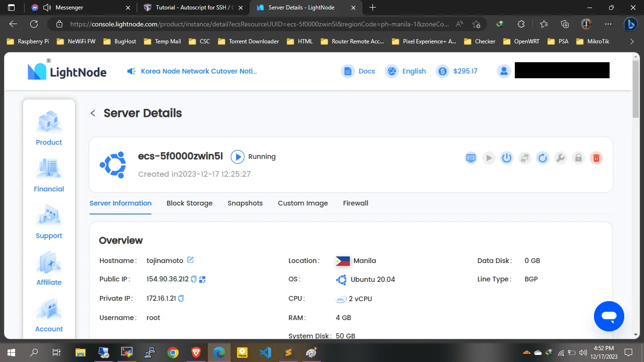Open the server VNC console icon
This screenshot has width=644, height=362.
[x=471, y=158]
